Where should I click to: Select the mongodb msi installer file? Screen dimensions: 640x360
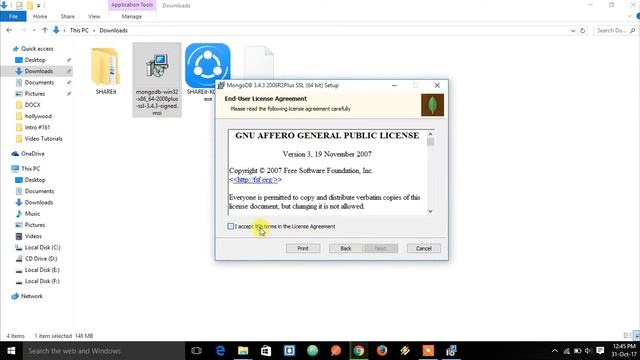[x=157, y=80]
